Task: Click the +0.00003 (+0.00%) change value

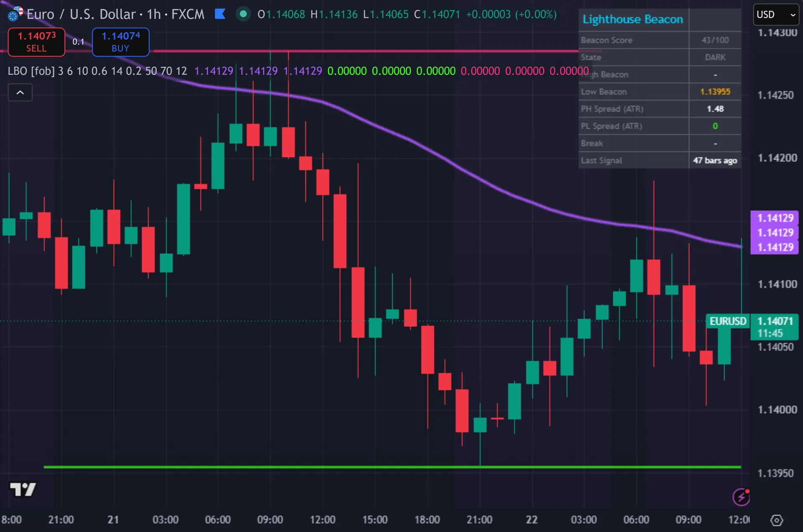Action: pyautogui.click(x=511, y=15)
